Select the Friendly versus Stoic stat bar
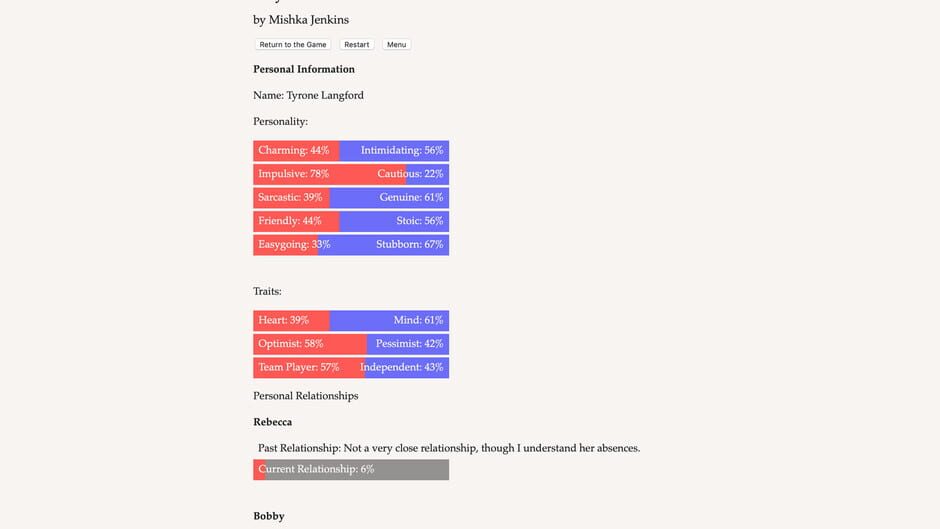 (351, 221)
